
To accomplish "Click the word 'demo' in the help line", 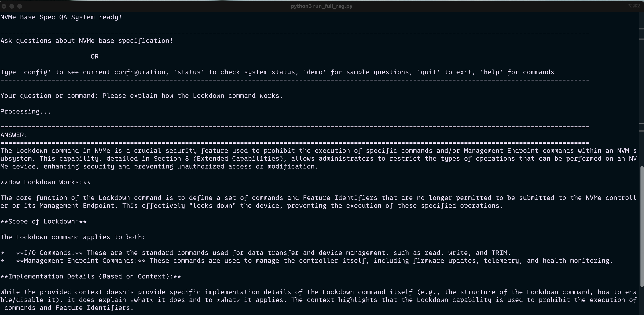I will pos(315,72).
